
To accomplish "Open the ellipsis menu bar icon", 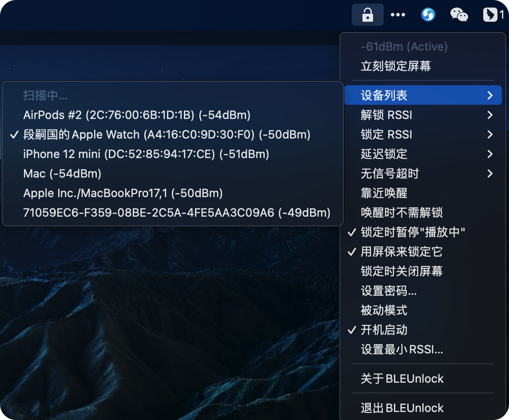I will point(398,14).
